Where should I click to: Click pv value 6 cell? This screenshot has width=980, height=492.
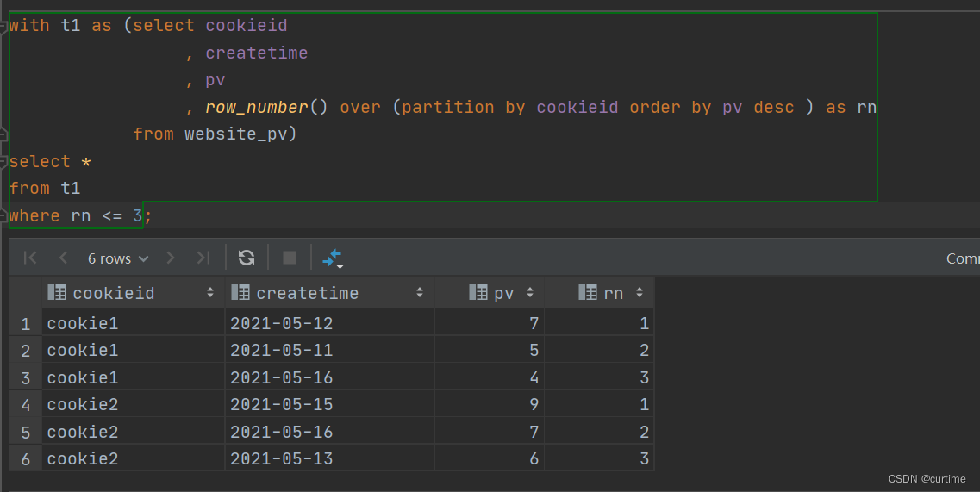click(x=490, y=459)
